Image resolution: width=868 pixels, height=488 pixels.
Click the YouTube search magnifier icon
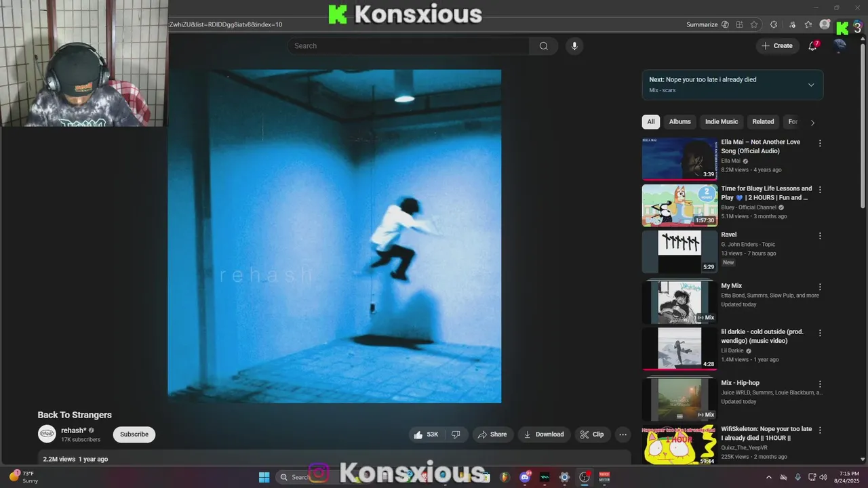tap(543, 46)
